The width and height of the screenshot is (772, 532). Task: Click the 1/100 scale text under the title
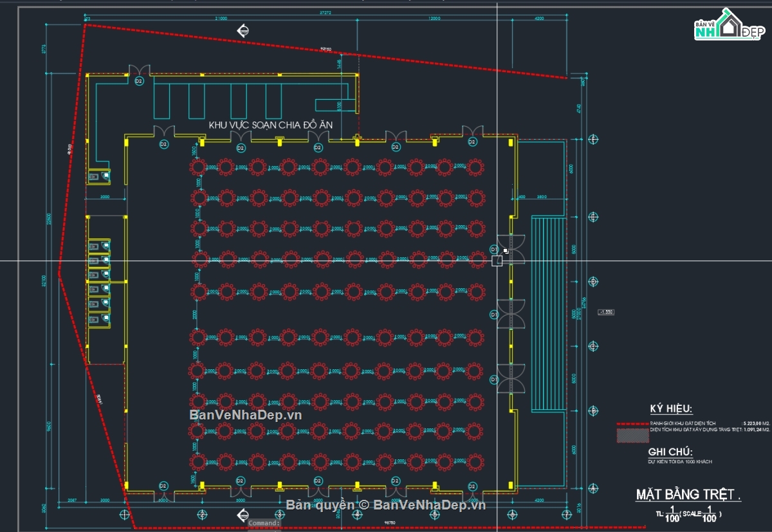click(x=688, y=515)
